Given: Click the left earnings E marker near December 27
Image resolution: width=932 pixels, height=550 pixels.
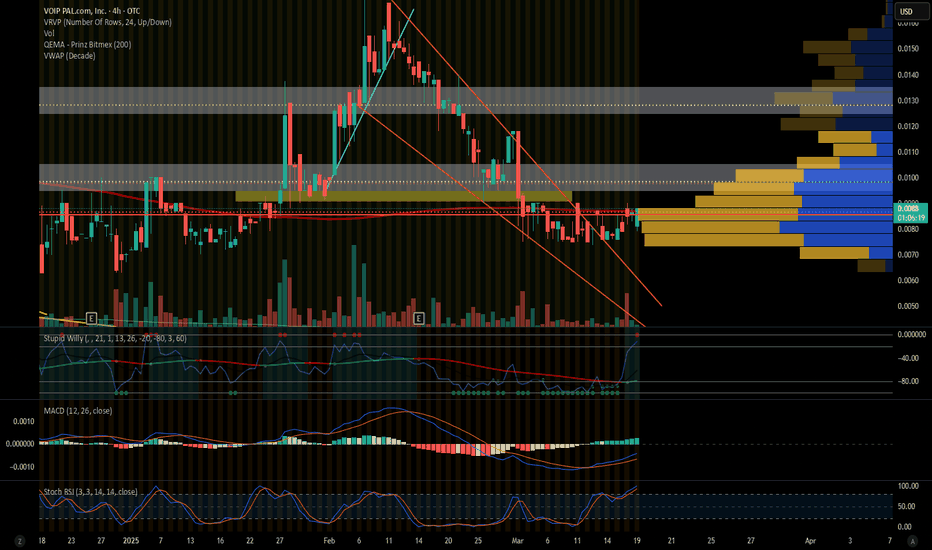Looking at the screenshot, I should [x=91, y=319].
